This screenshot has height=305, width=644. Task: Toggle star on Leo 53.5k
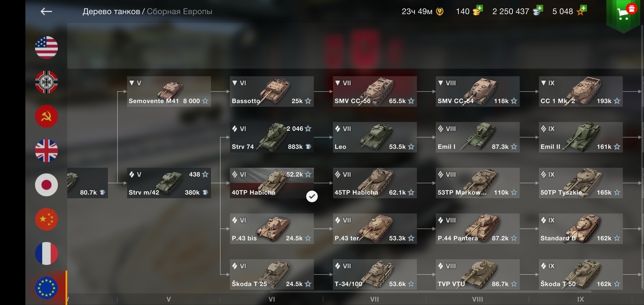(x=411, y=147)
